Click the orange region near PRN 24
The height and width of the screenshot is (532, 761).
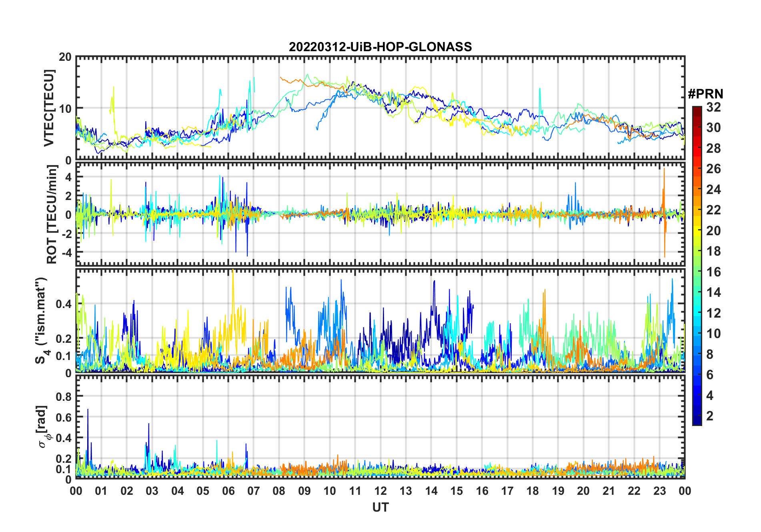(697, 189)
